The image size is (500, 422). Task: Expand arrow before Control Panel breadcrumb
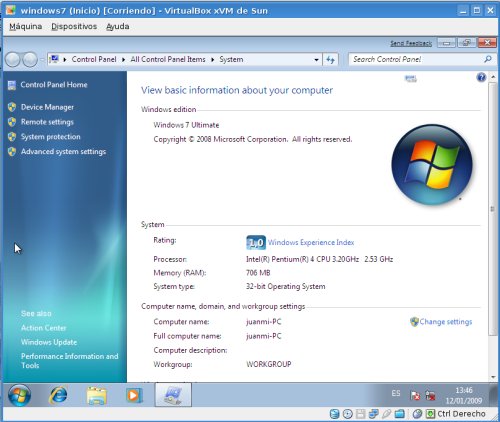click(x=65, y=60)
